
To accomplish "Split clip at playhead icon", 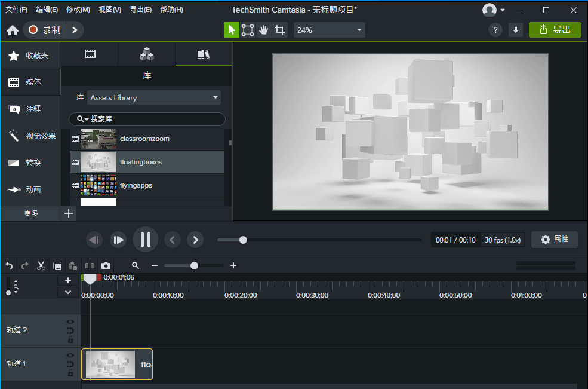I will pyautogui.click(x=90, y=265).
